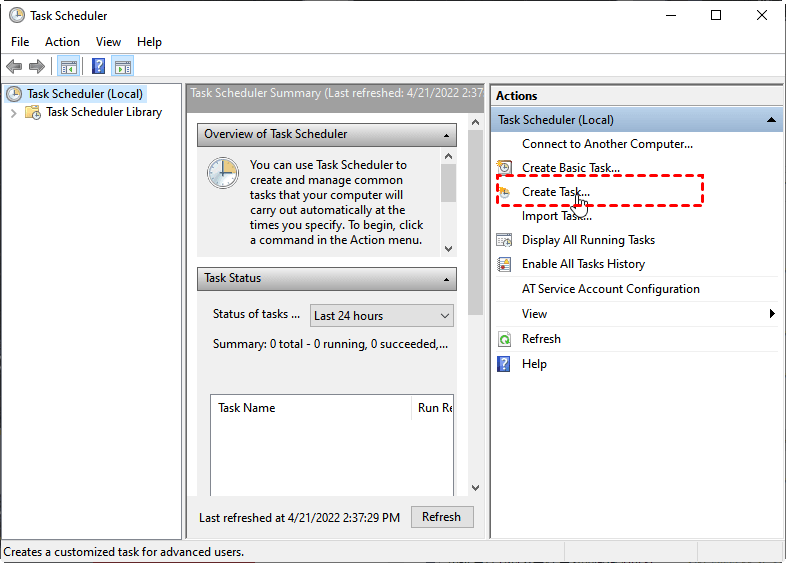Click Connect to Another Computer...
The image size is (786, 563).
point(607,144)
